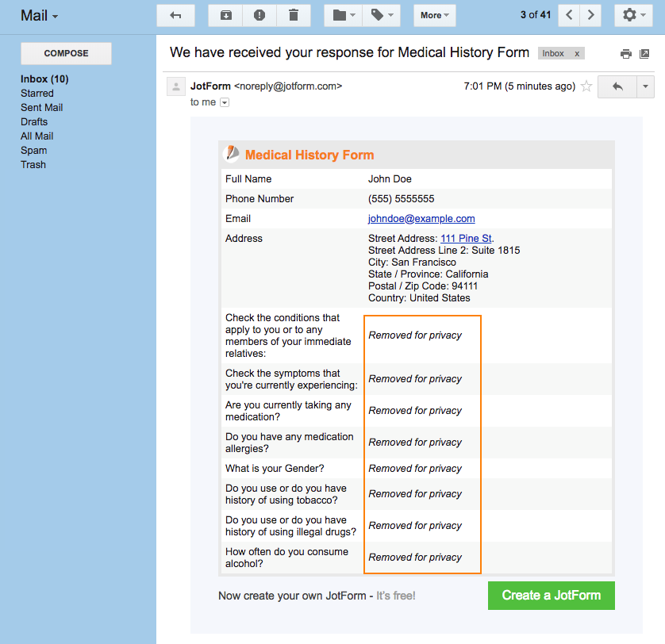Open All Mail folder

tap(37, 136)
